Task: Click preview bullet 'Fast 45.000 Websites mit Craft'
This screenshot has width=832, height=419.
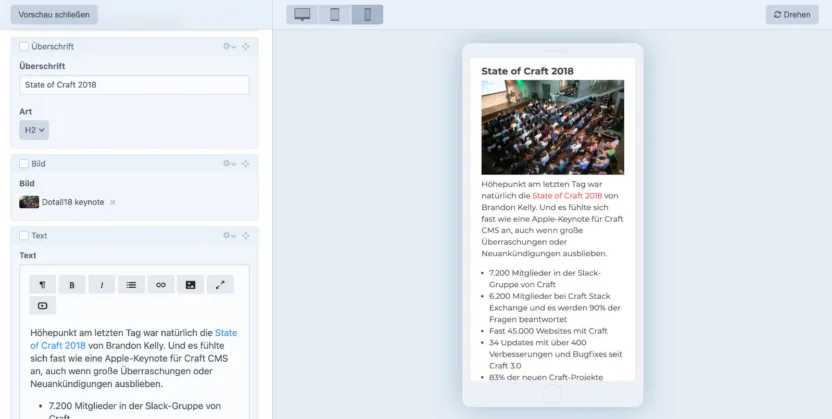Action: pyautogui.click(x=548, y=331)
